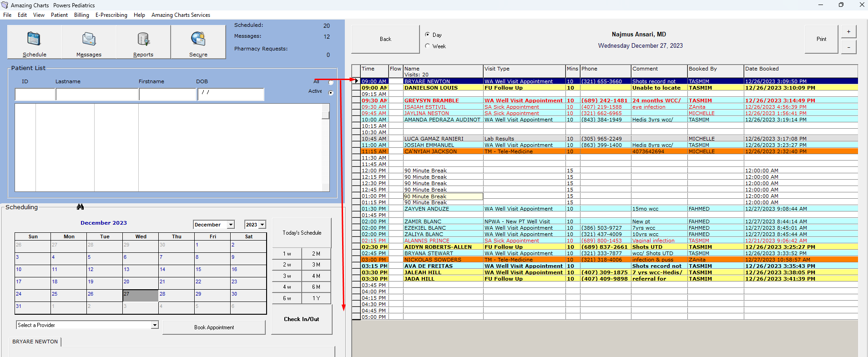
Task: Click the minus zoom button beside Print
Action: pyautogui.click(x=848, y=47)
